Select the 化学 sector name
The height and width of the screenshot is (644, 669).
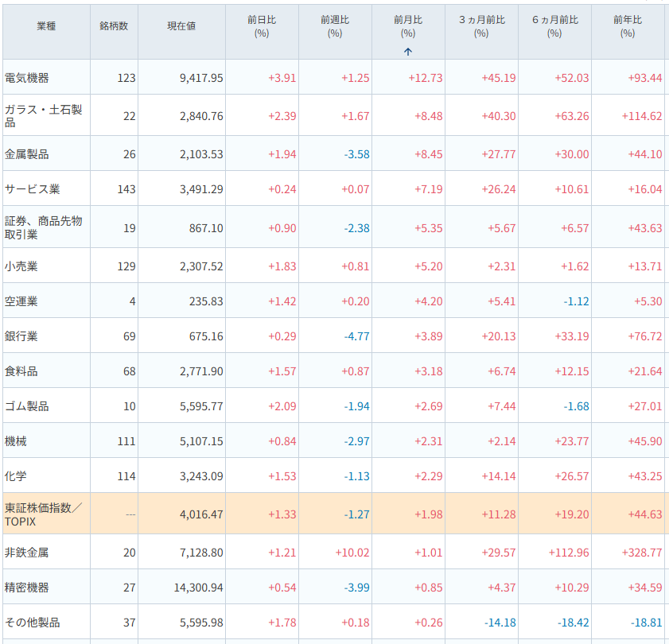[x=15, y=476]
